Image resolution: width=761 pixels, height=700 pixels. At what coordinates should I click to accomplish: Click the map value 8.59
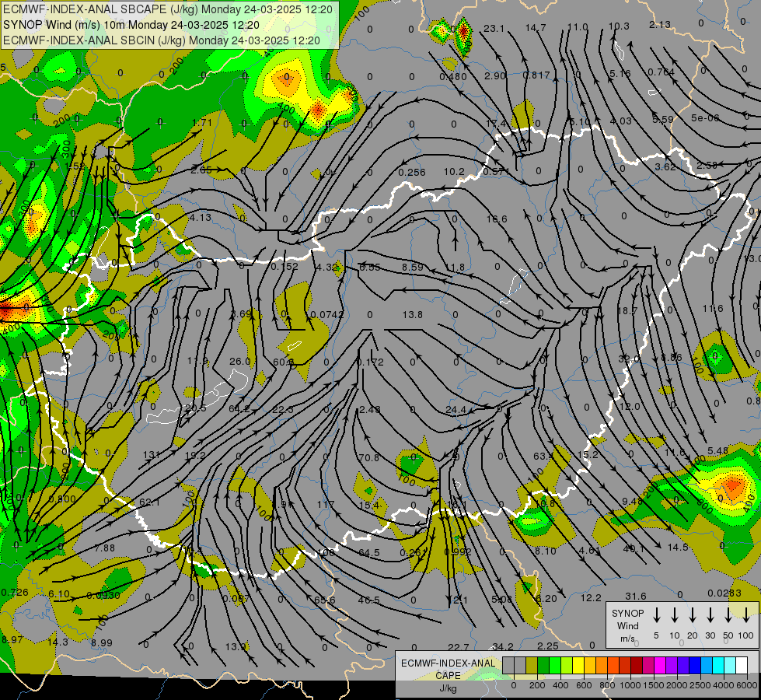pyautogui.click(x=413, y=268)
